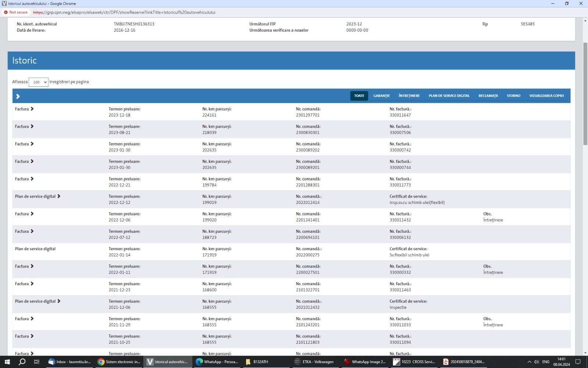
Task: Click the Not secure warning icon
Action: click(x=6, y=12)
